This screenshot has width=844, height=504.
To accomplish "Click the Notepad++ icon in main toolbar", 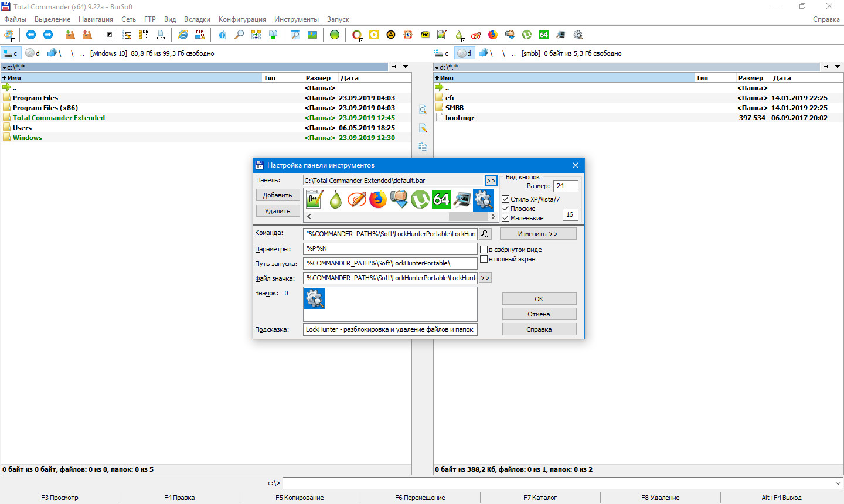I will (x=442, y=35).
